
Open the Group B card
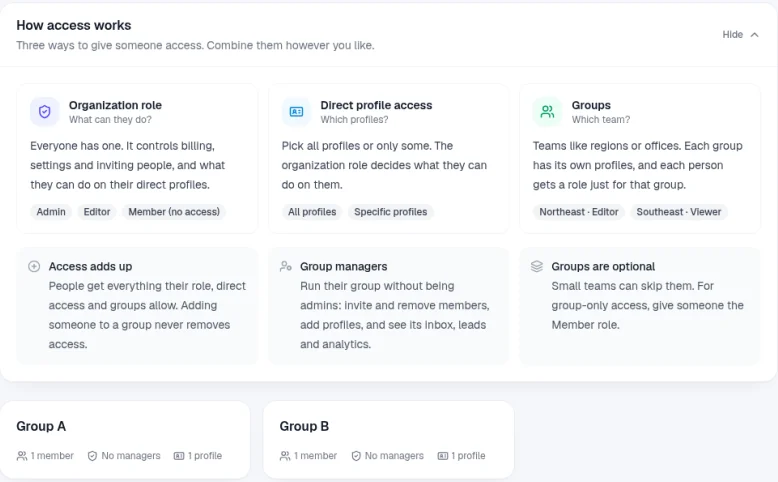click(x=389, y=440)
